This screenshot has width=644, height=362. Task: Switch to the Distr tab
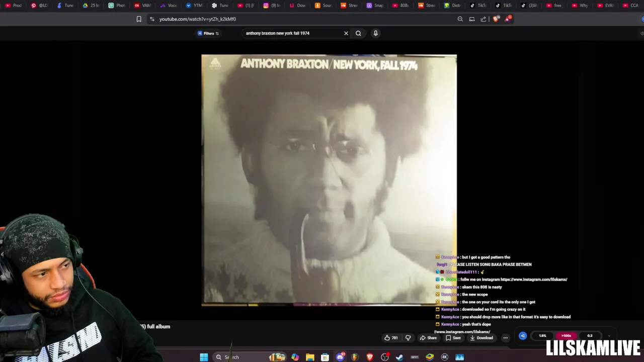click(x=453, y=6)
